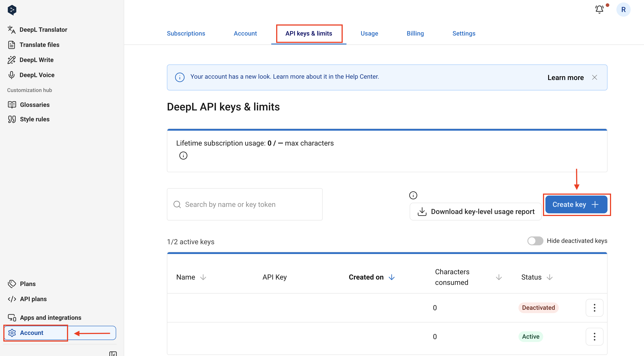Image resolution: width=644 pixels, height=356 pixels.
Task: Open options menu for Active key
Action: [x=595, y=337]
